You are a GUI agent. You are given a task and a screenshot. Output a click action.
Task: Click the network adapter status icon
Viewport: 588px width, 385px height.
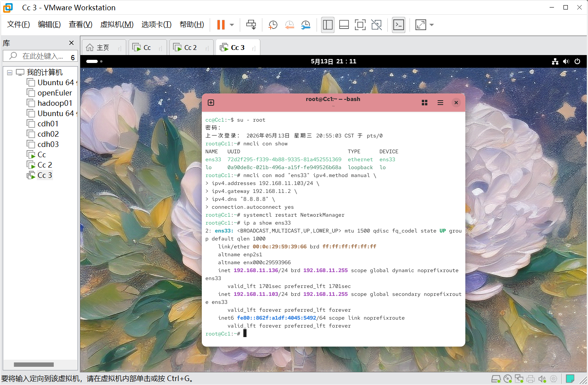(x=519, y=379)
